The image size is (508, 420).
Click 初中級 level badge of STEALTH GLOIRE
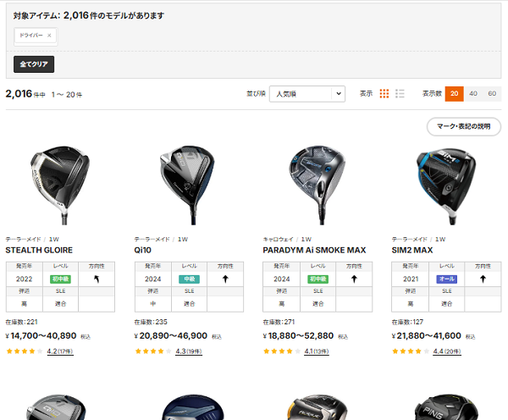(x=60, y=279)
